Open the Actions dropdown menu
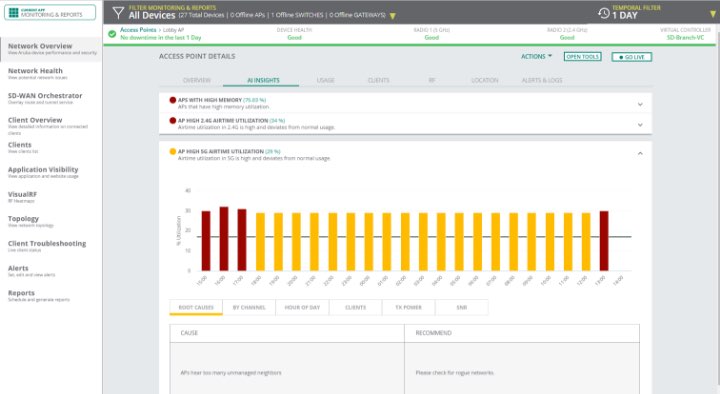This screenshot has width=720, height=394. (x=536, y=56)
